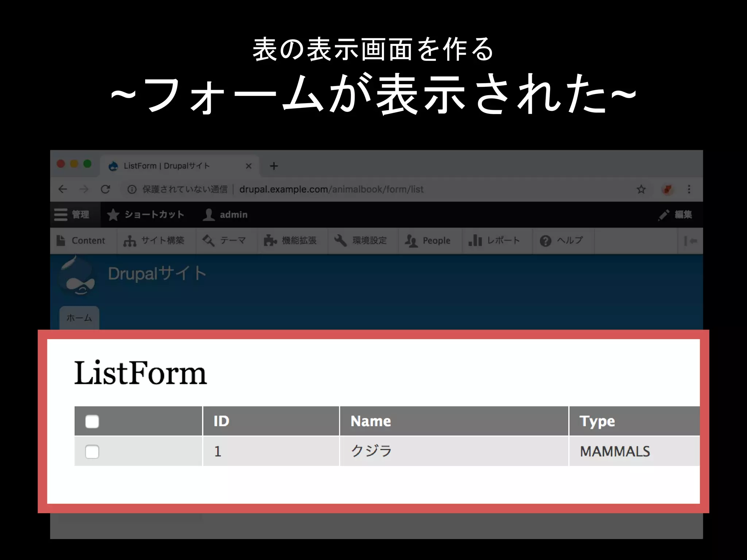This screenshot has height=560, width=747.
Task: Open the ショートカット toolbar item
Action: 146,215
